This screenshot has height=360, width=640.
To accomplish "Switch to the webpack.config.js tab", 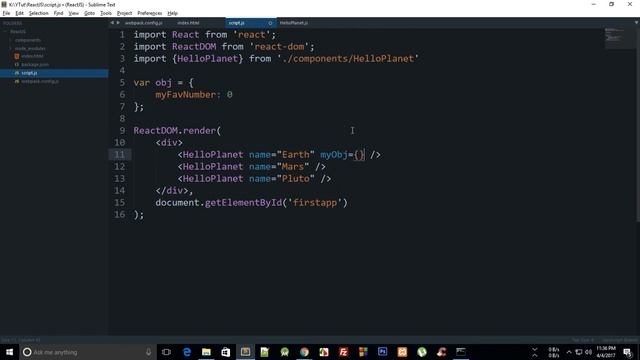I will coord(144,23).
